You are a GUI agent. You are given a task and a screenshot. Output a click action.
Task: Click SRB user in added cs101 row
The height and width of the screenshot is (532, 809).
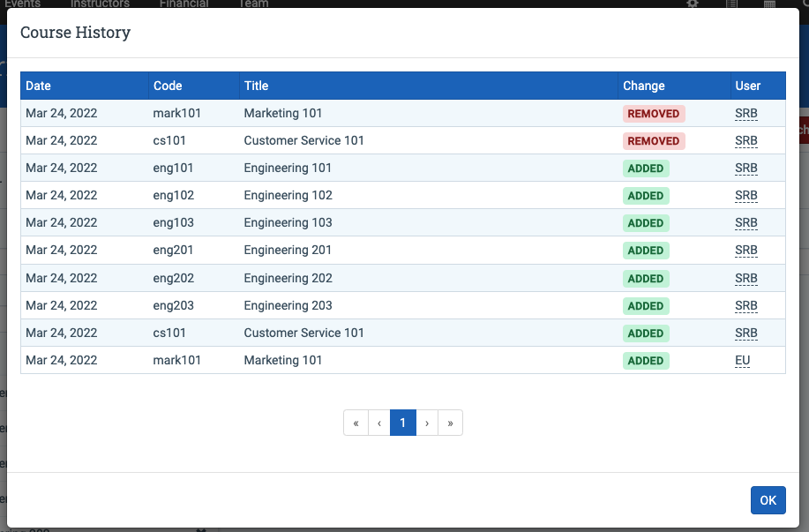click(746, 333)
